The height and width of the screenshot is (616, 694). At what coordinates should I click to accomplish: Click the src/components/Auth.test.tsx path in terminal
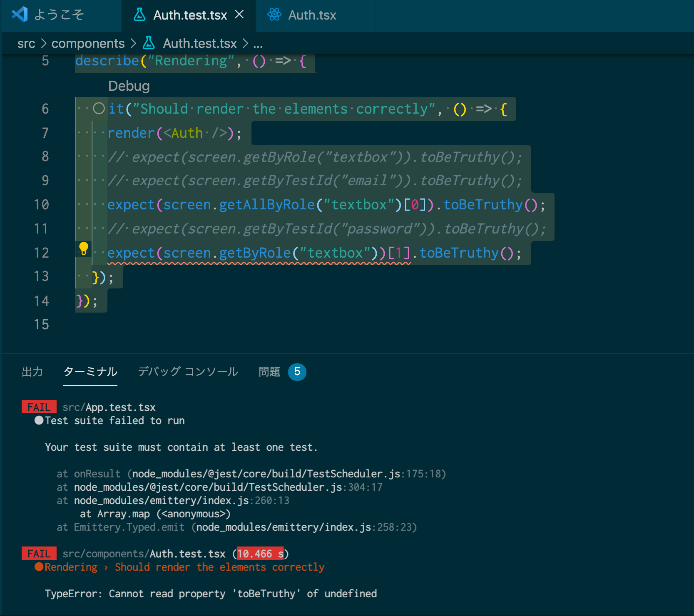tap(144, 554)
